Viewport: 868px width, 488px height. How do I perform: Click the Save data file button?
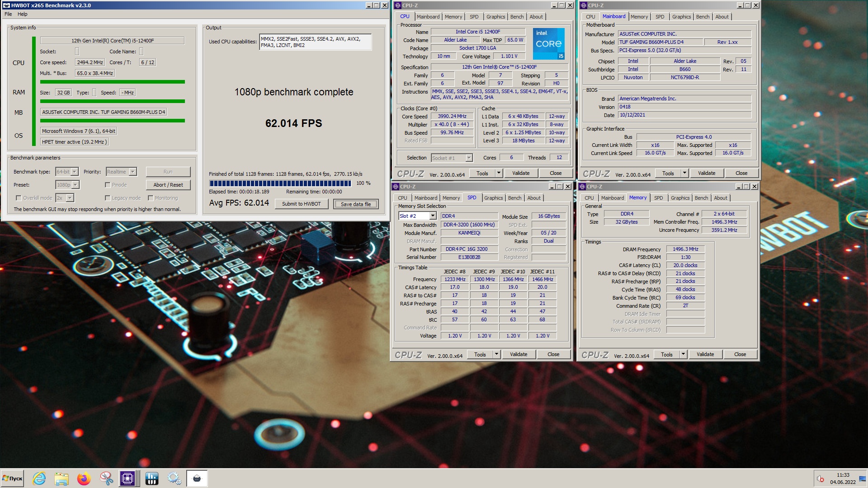click(x=356, y=204)
